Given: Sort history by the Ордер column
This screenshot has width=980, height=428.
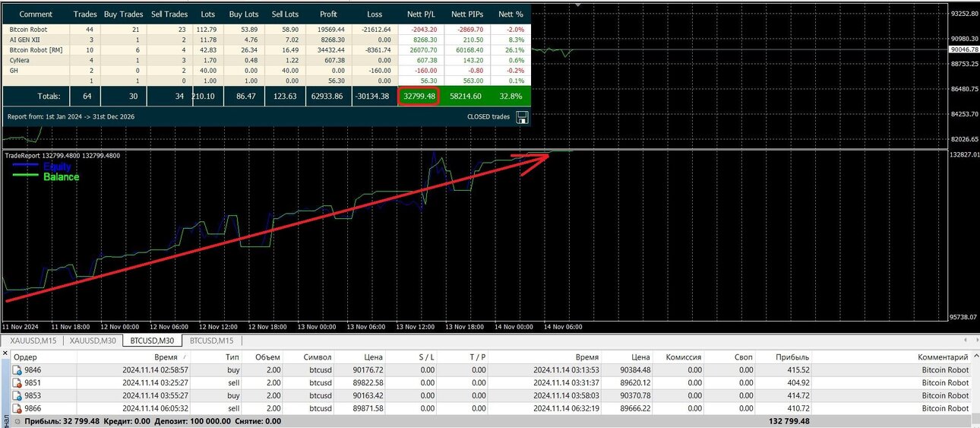Looking at the screenshot, I should (x=25, y=357).
